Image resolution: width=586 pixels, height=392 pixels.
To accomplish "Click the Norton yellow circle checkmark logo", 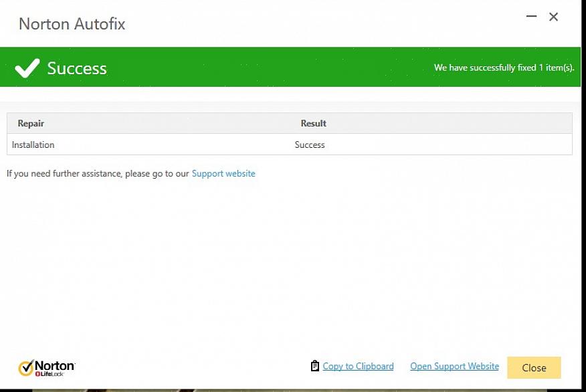I will (x=25, y=368).
